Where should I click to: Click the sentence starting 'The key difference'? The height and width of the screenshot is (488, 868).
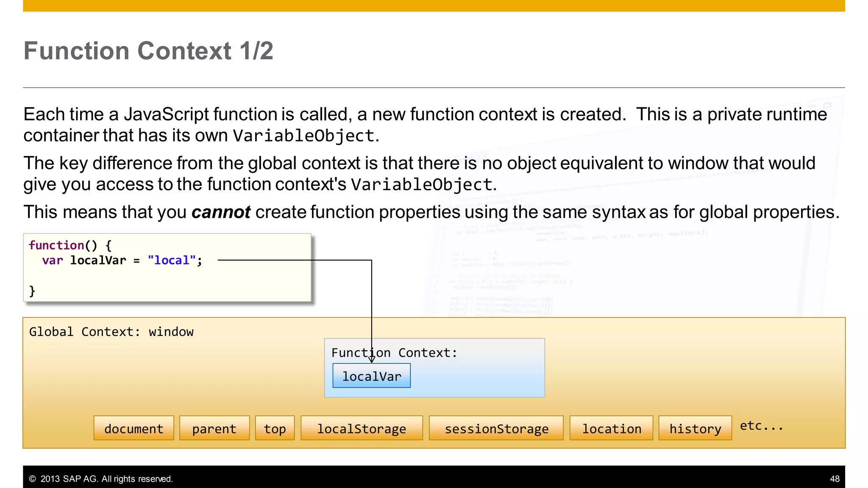[x=420, y=174]
